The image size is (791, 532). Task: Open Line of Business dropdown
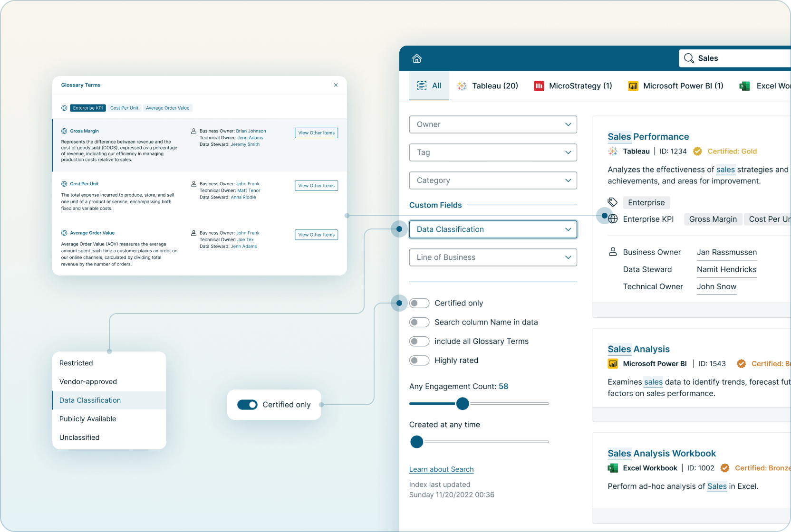tap(493, 257)
